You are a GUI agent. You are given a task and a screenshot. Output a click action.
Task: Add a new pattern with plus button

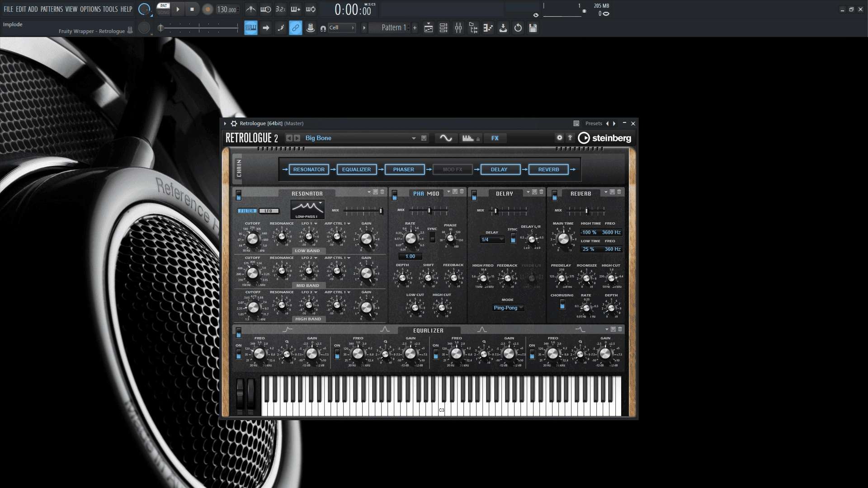[415, 28]
